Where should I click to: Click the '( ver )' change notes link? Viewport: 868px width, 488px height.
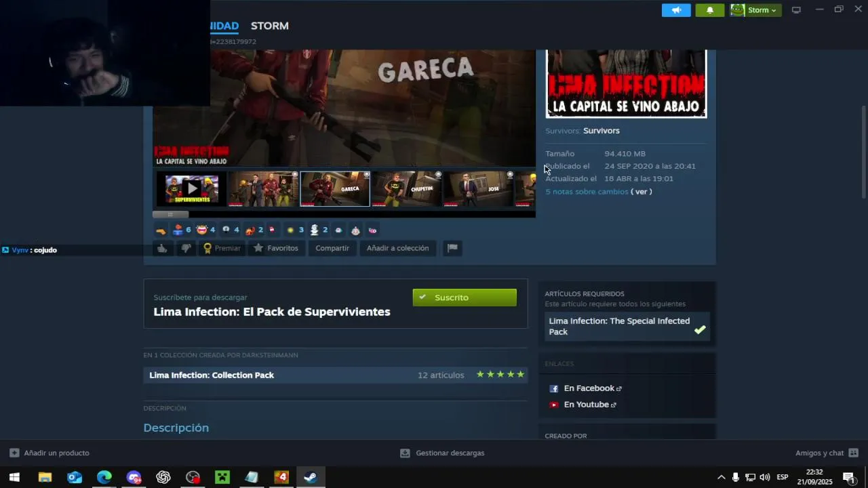[642, 192]
